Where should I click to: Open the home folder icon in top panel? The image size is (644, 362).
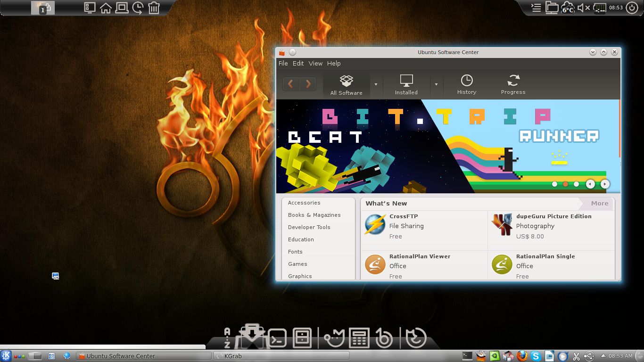106,8
